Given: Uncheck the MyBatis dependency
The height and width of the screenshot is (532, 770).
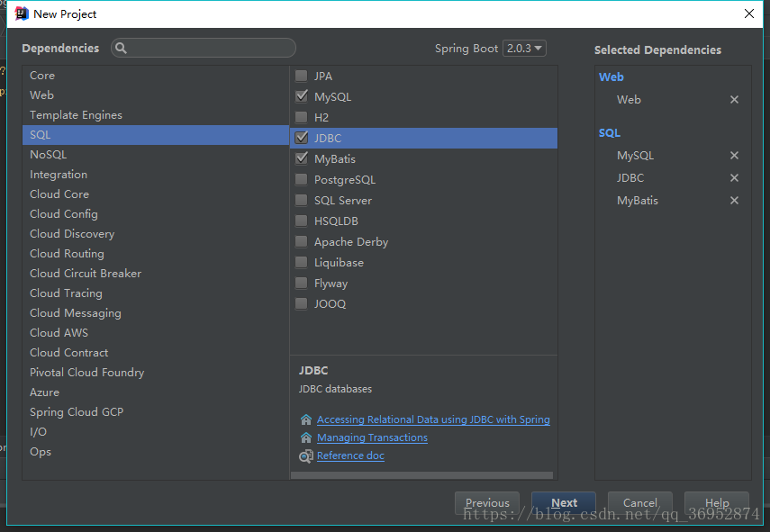Looking at the screenshot, I should click(301, 158).
